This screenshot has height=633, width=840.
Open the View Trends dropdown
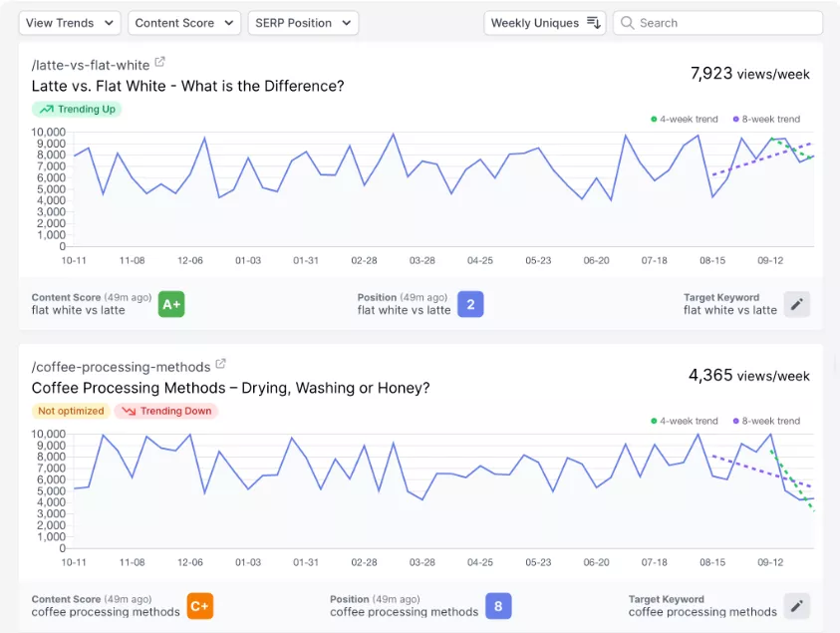(69, 22)
